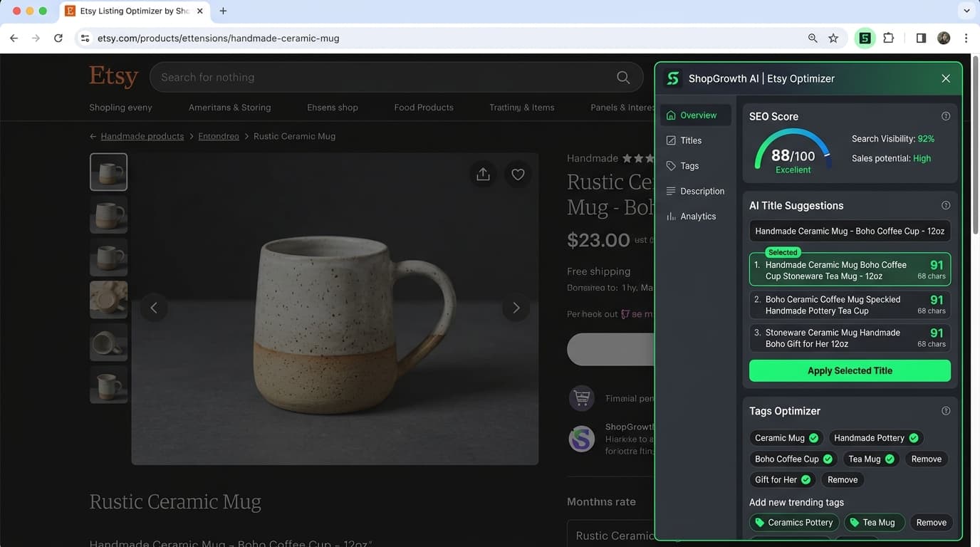This screenshot has height=547, width=980.
Task: Open Chrome's three-dot menu
Action: (x=966, y=38)
